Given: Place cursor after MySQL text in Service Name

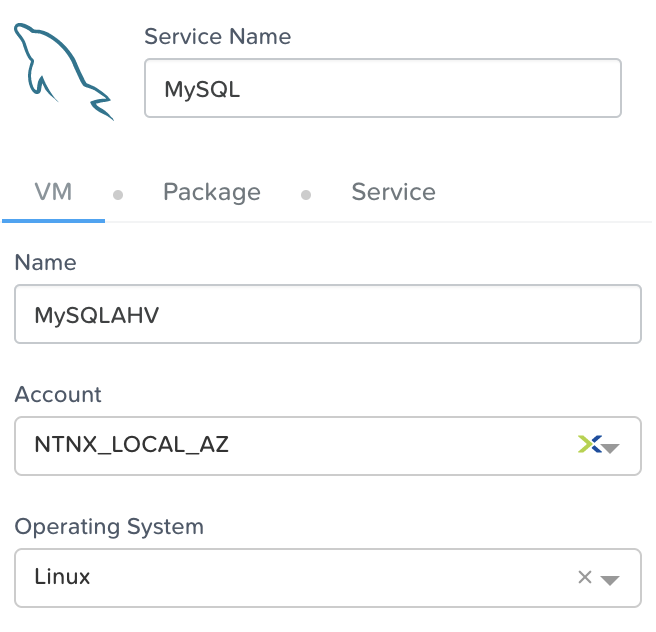Looking at the screenshot, I should [243, 89].
